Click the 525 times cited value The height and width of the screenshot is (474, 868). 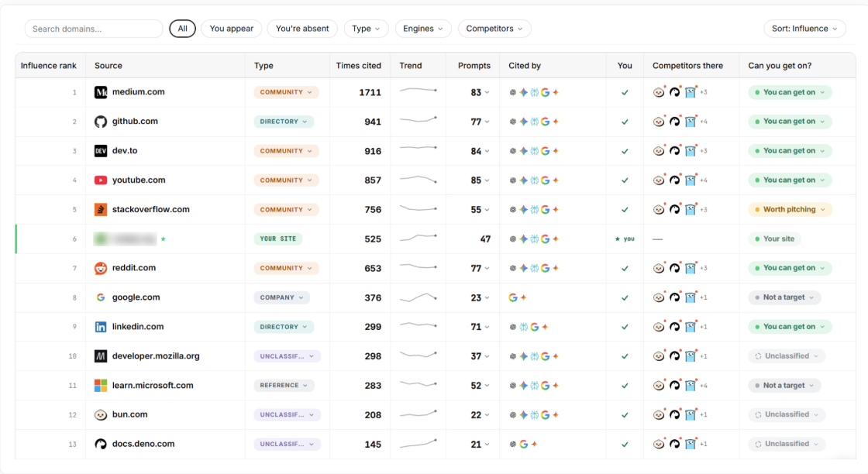pyautogui.click(x=373, y=239)
